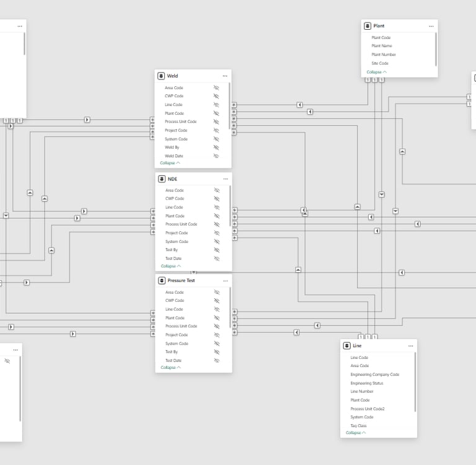This screenshot has height=465, width=476.
Task: Collapse the NDE table
Action: pos(170,266)
